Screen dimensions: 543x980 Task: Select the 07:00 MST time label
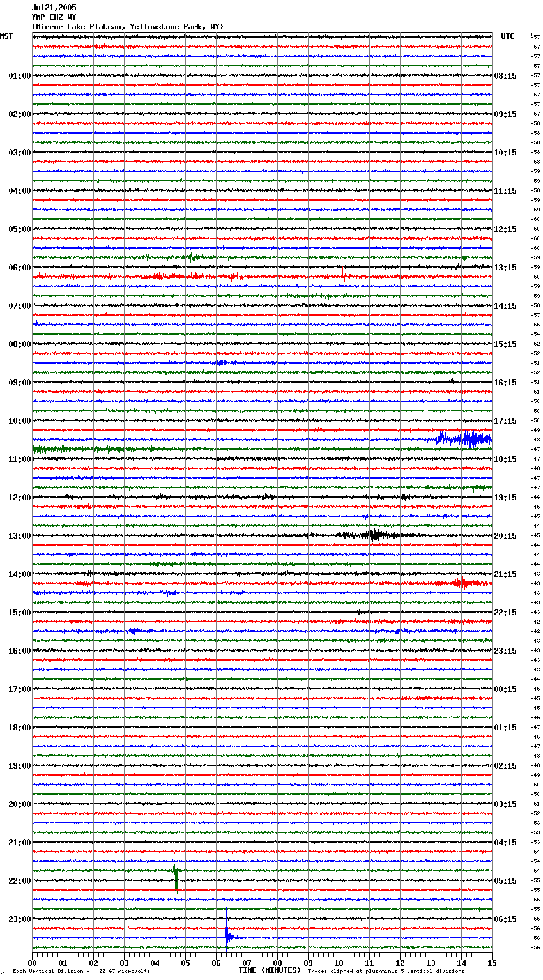pyautogui.click(x=20, y=306)
